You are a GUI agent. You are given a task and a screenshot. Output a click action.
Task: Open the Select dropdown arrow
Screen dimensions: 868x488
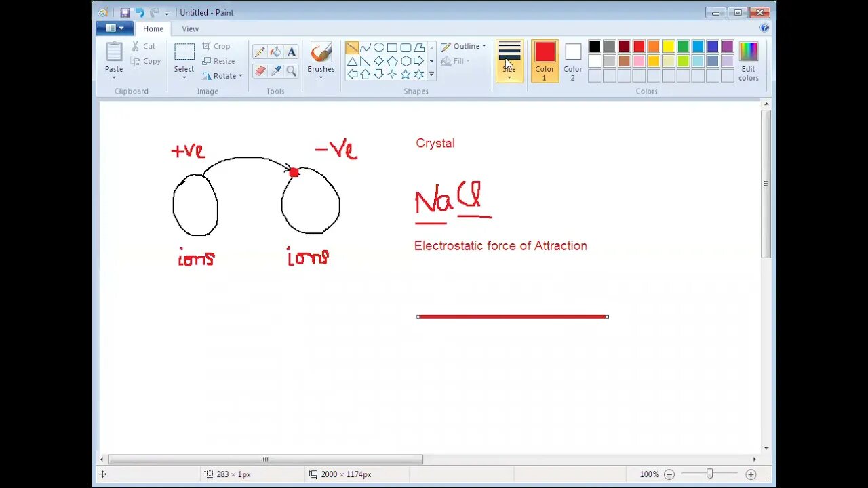(x=184, y=77)
